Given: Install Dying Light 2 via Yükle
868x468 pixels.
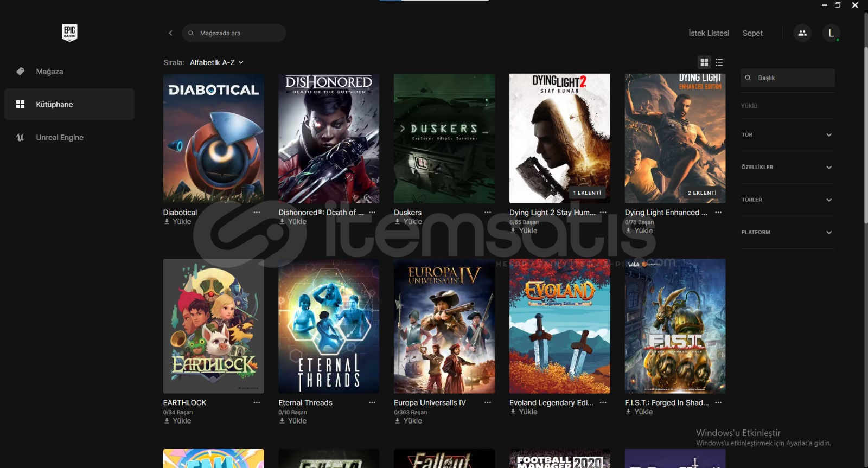Looking at the screenshot, I should 524,230.
